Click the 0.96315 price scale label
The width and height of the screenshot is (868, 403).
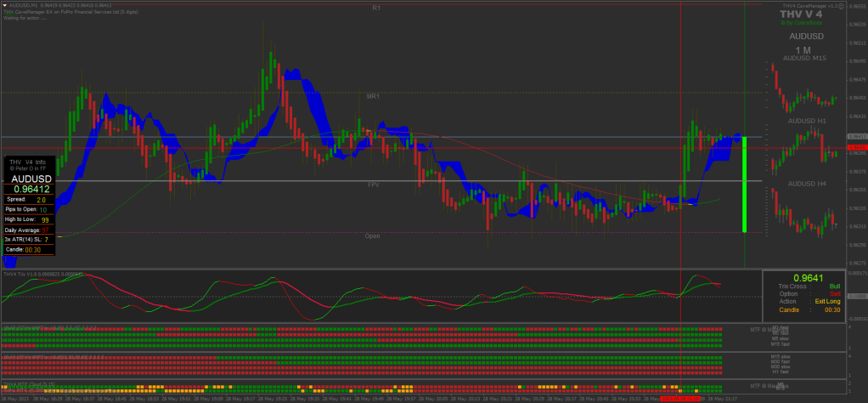pyautogui.click(x=857, y=226)
